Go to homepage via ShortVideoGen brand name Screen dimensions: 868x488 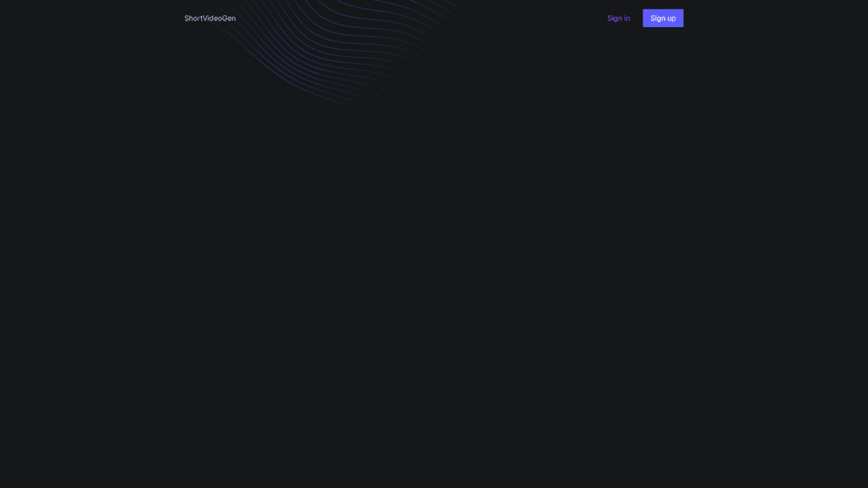210,19
